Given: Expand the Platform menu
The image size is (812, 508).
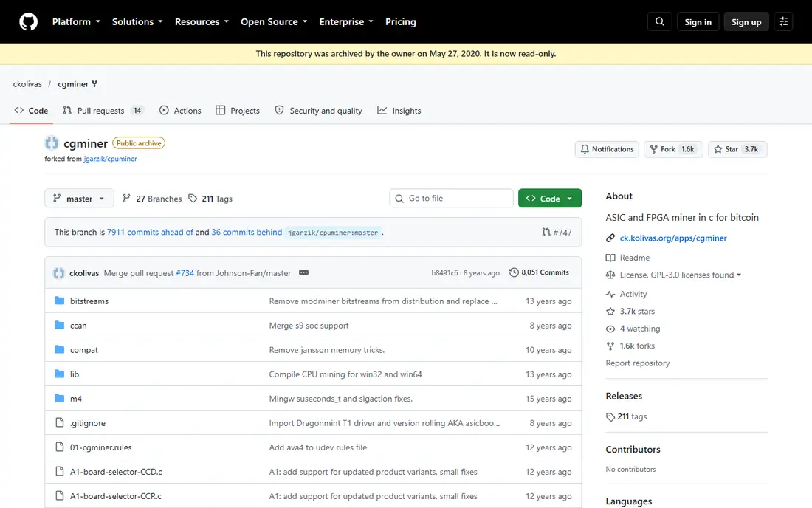Looking at the screenshot, I should click(76, 21).
